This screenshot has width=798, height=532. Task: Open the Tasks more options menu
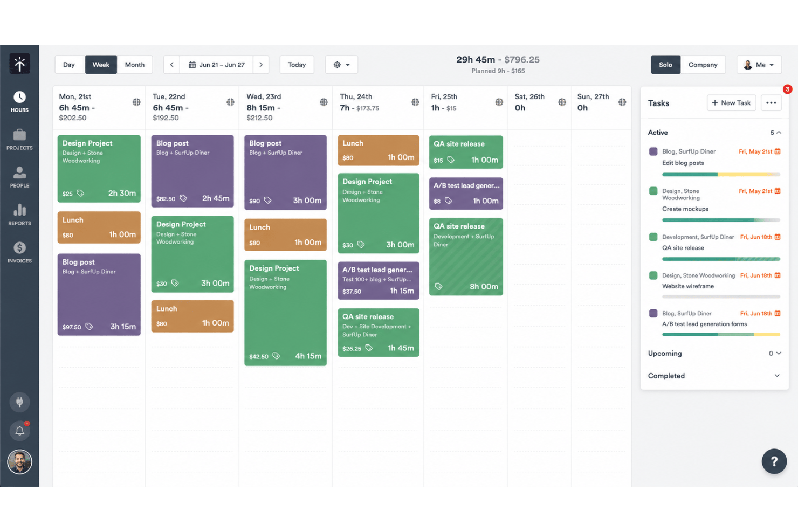pos(771,103)
